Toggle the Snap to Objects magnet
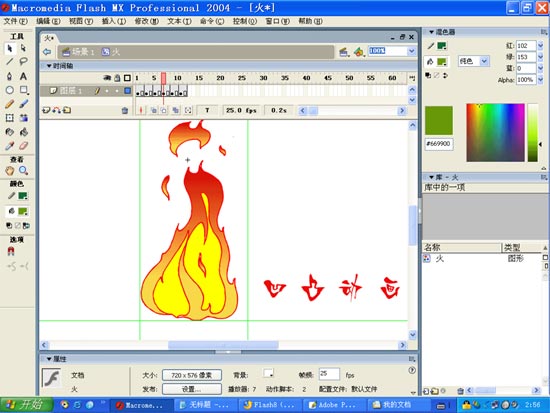550x413 pixels. [11, 251]
